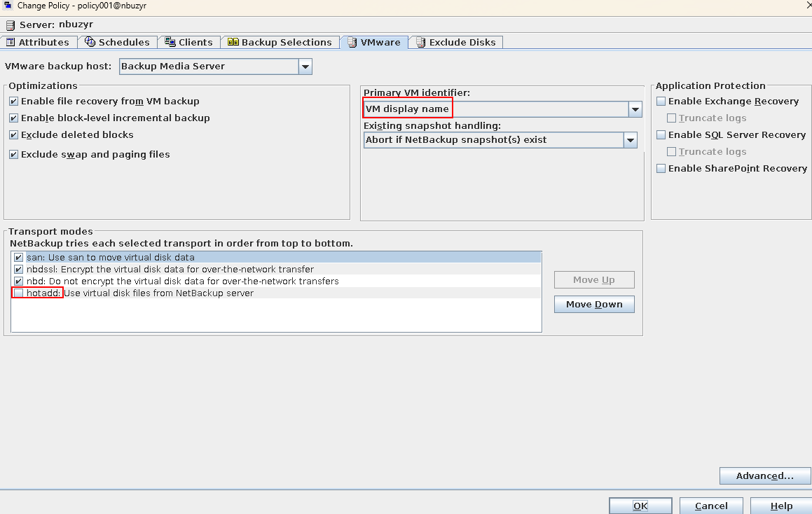Open Existing snapshot handling dropdown arrow
The height and width of the screenshot is (514, 812).
coord(631,140)
